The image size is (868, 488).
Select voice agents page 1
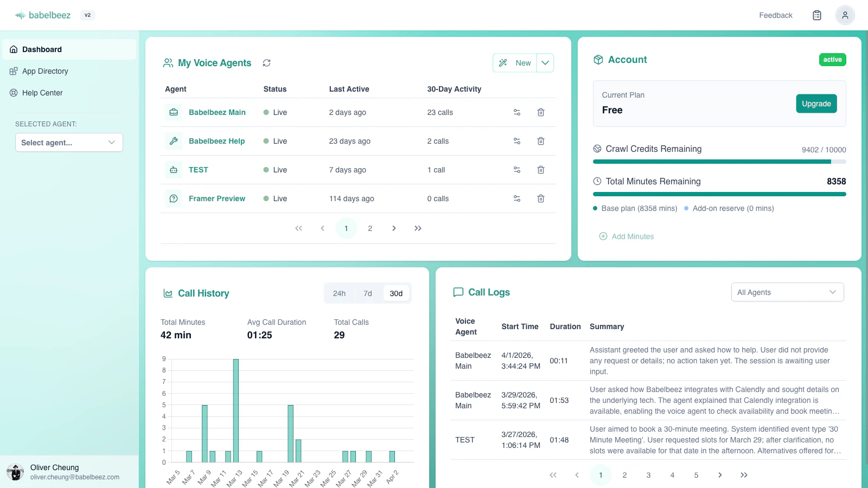click(346, 228)
